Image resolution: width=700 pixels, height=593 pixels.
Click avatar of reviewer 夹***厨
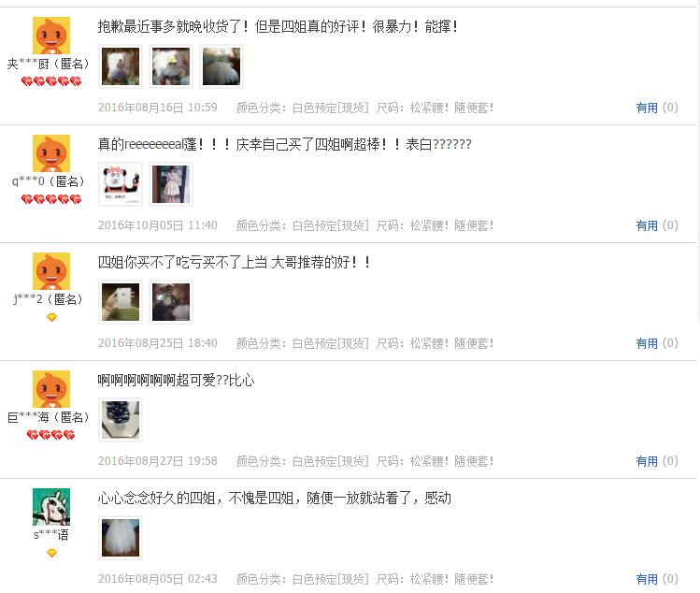click(x=51, y=36)
